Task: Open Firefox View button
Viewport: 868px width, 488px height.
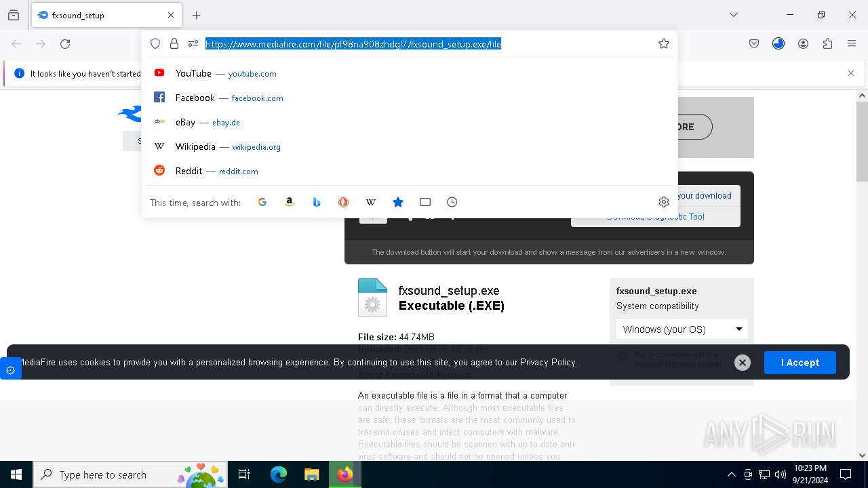Action: click(x=14, y=15)
